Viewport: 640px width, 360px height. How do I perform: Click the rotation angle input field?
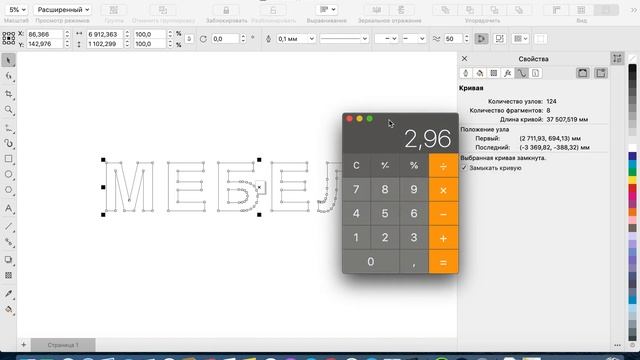pyautogui.click(x=225, y=39)
